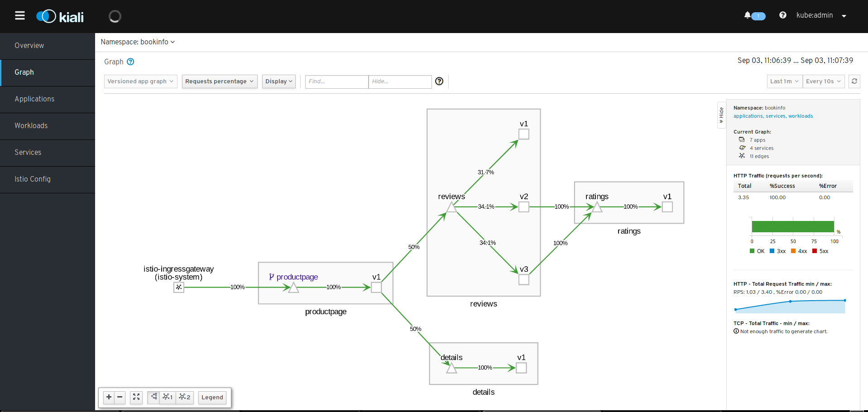The height and width of the screenshot is (412, 868).
Task: Open Services page in sidebar
Action: 48,153
